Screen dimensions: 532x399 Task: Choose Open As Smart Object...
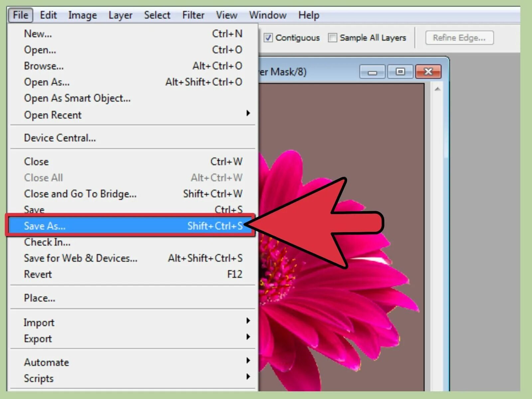(x=133, y=98)
